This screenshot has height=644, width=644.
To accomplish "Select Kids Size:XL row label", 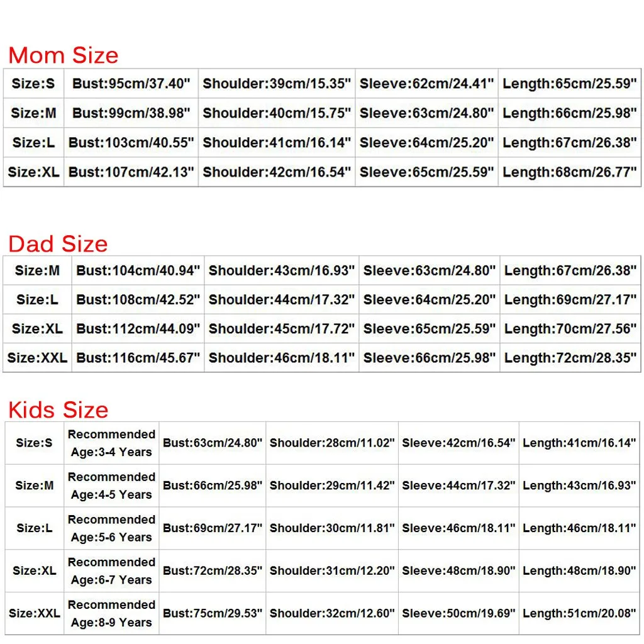I will coord(35,570).
